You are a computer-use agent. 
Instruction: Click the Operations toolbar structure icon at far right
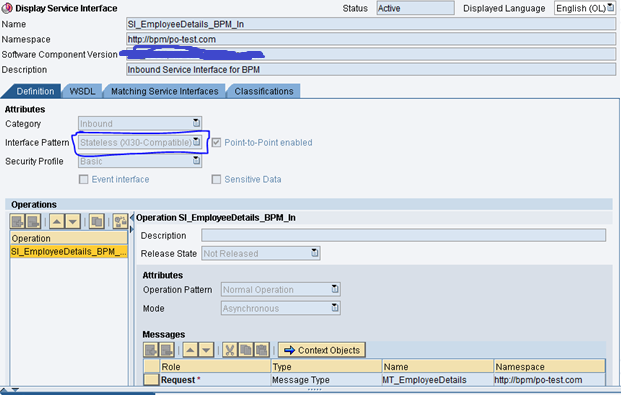[x=120, y=221]
